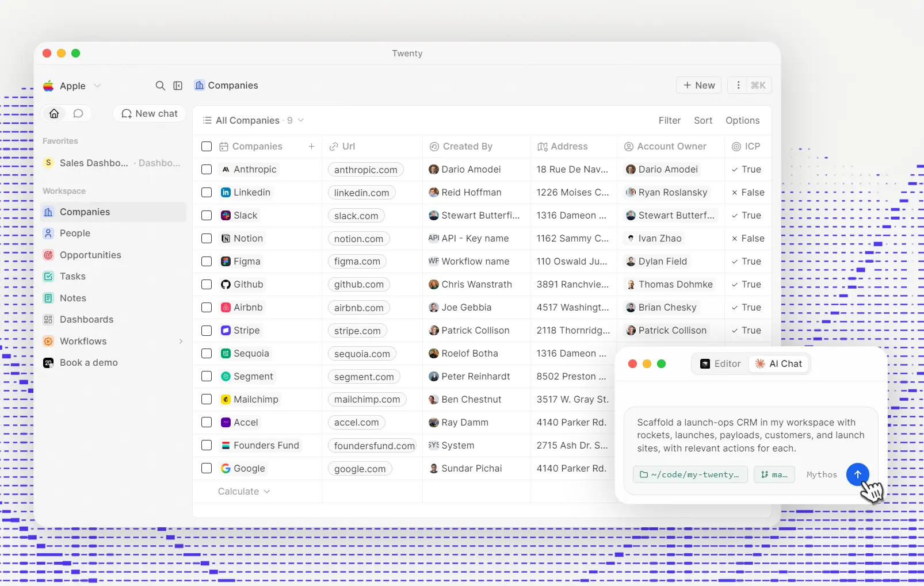The image size is (924, 586).
Task: Open chat bubble icon next to home
Action: (78, 113)
